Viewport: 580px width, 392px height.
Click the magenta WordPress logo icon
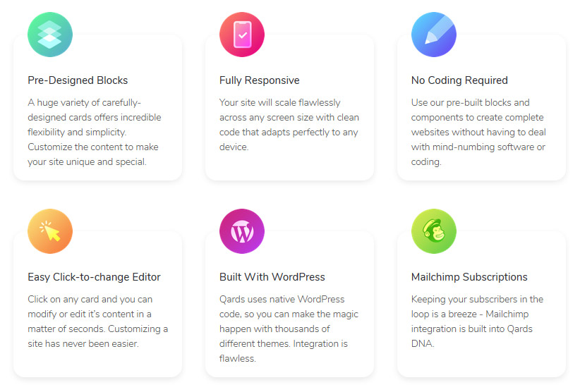[x=242, y=231]
